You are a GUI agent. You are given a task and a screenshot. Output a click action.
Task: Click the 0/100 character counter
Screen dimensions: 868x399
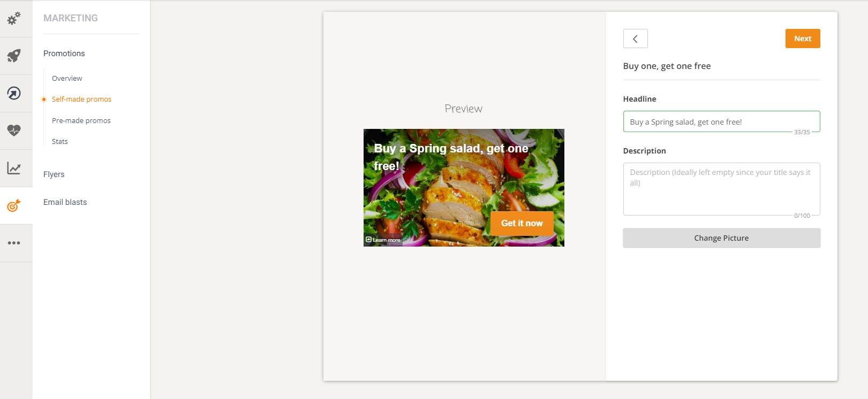point(802,216)
